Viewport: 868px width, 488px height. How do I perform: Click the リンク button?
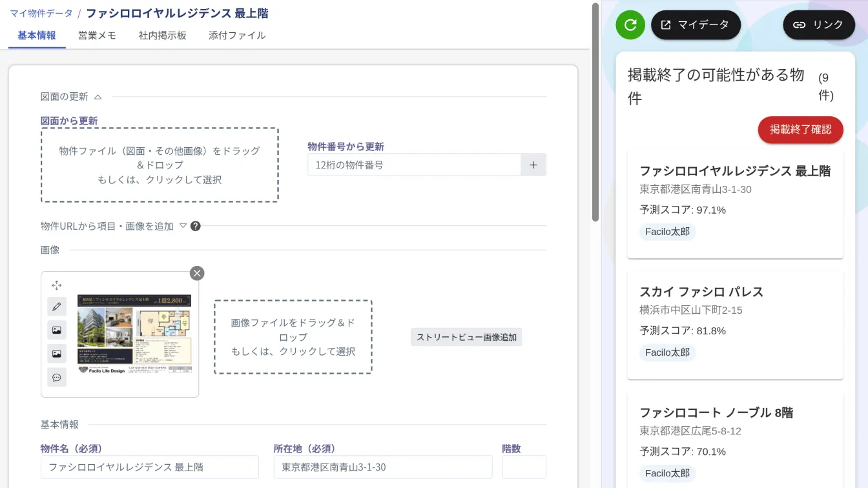(x=819, y=25)
